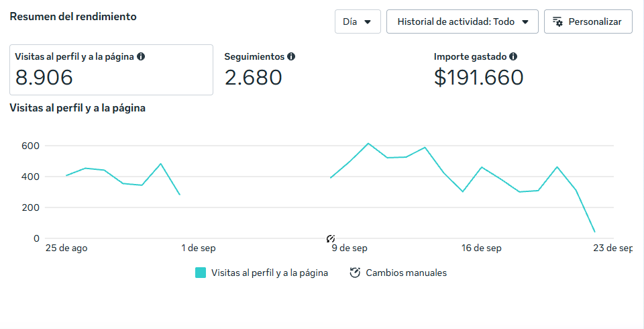Viewport: 644px width, 329px height.
Task: Show info icon beside Importe gastado
Action: pyautogui.click(x=513, y=57)
